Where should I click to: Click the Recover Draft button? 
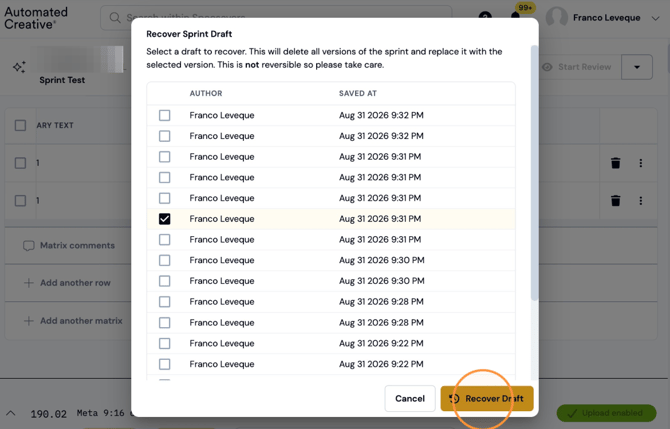click(487, 399)
